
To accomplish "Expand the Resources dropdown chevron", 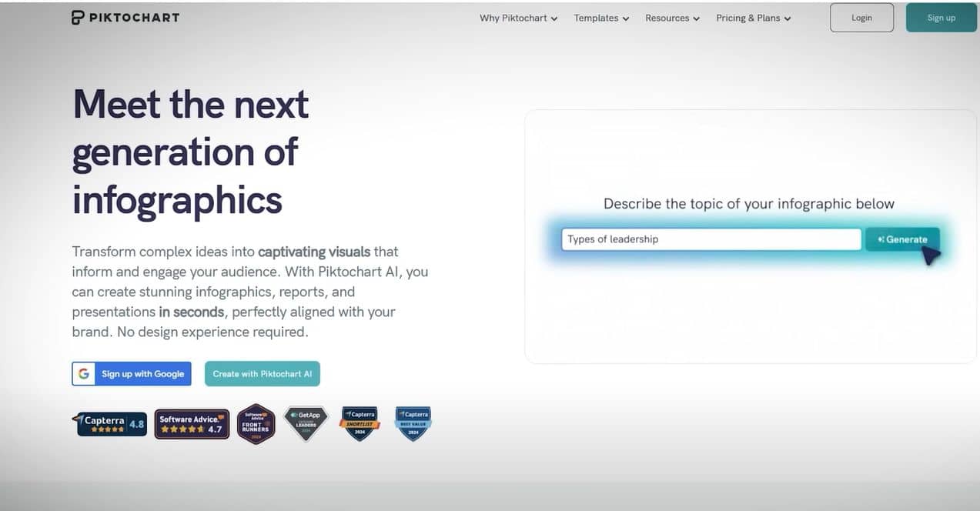I will (696, 18).
